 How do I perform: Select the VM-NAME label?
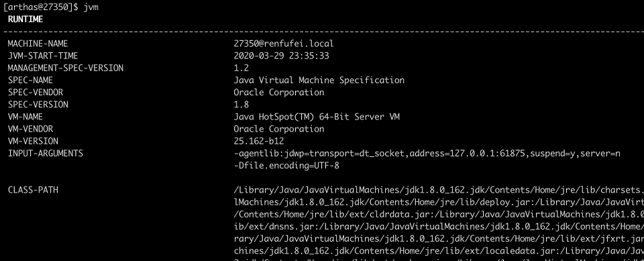tap(25, 117)
